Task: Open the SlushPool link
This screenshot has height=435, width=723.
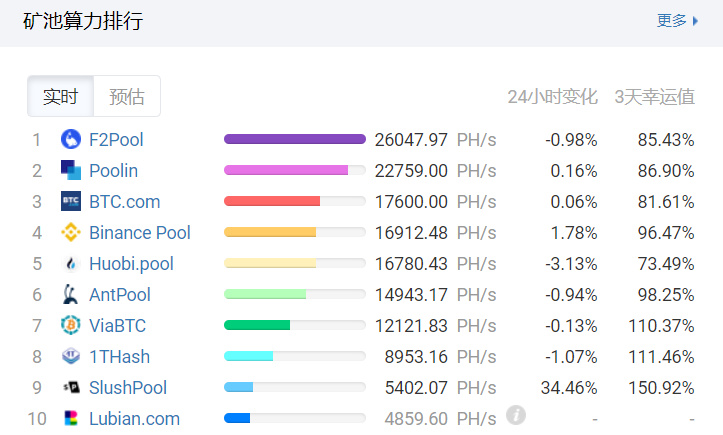Action: click(x=128, y=388)
